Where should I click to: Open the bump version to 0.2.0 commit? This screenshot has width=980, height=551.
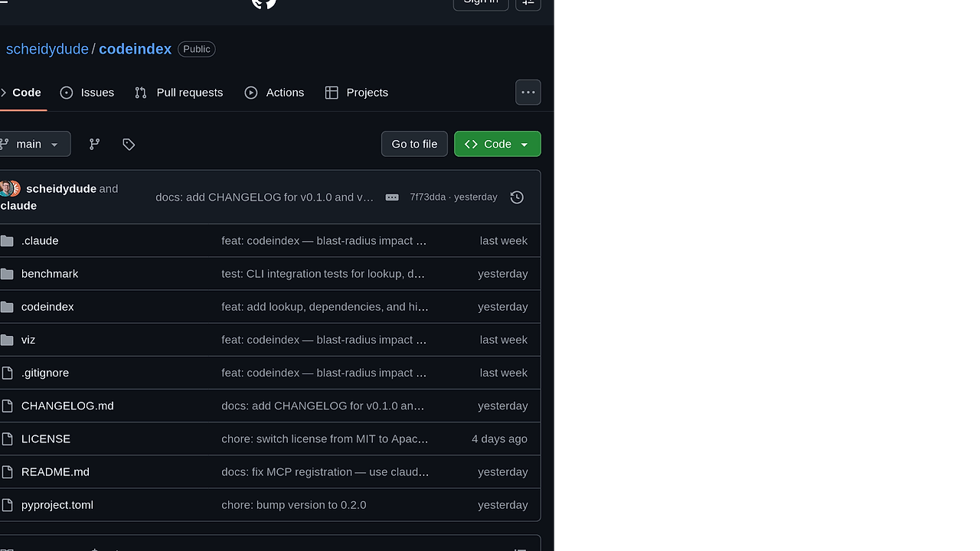tap(294, 505)
